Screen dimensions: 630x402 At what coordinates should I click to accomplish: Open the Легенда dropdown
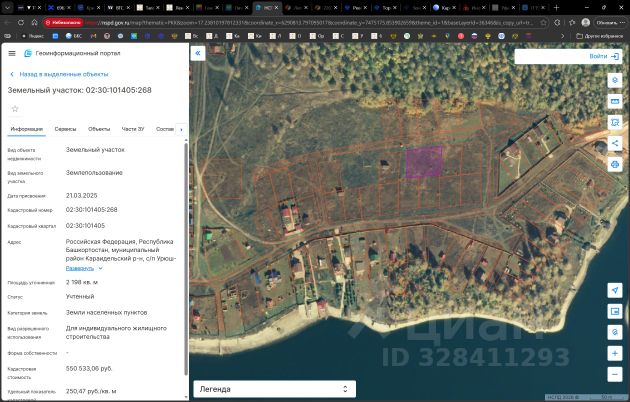(x=275, y=389)
